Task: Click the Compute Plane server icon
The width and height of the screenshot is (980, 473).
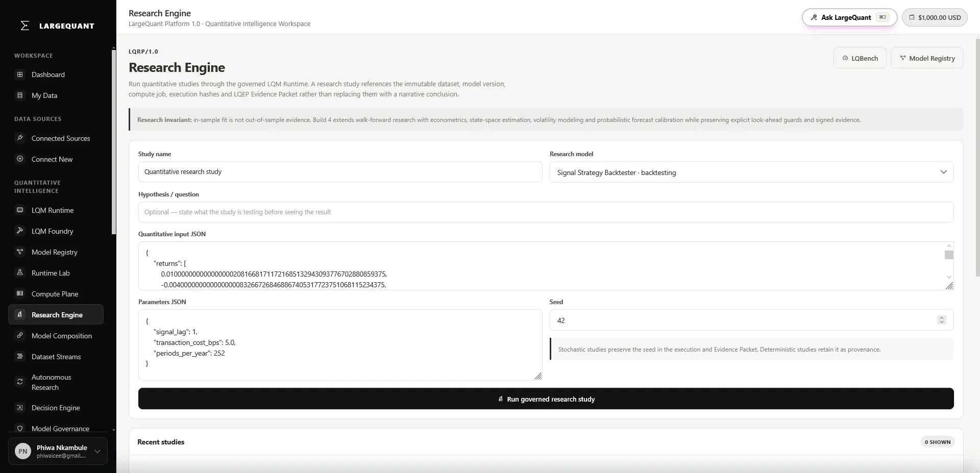Action: tap(20, 293)
